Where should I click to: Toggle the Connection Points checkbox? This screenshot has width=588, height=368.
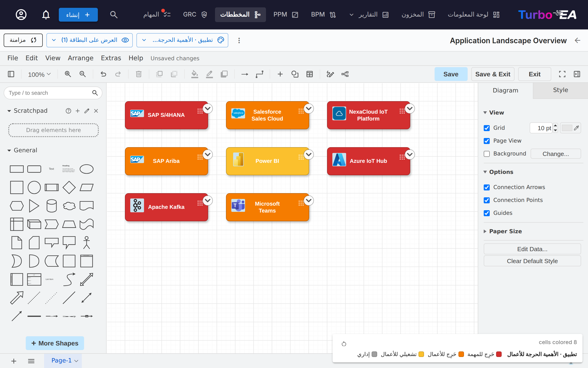pyautogui.click(x=487, y=200)
